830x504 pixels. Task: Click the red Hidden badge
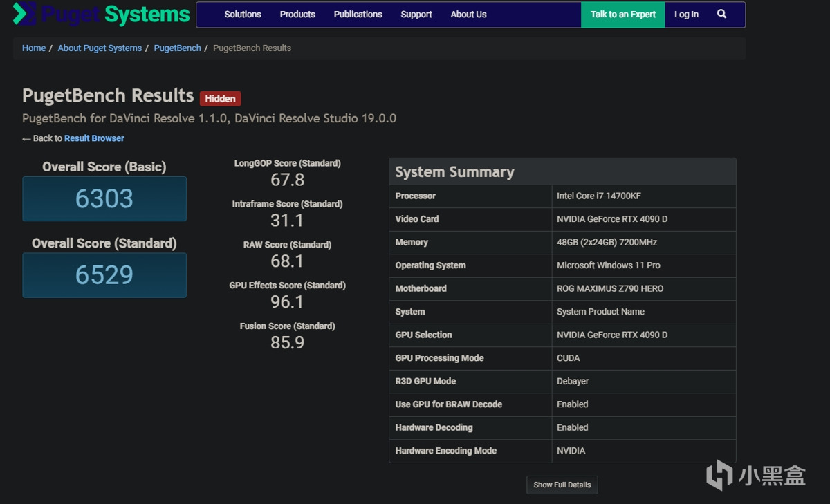220,98
